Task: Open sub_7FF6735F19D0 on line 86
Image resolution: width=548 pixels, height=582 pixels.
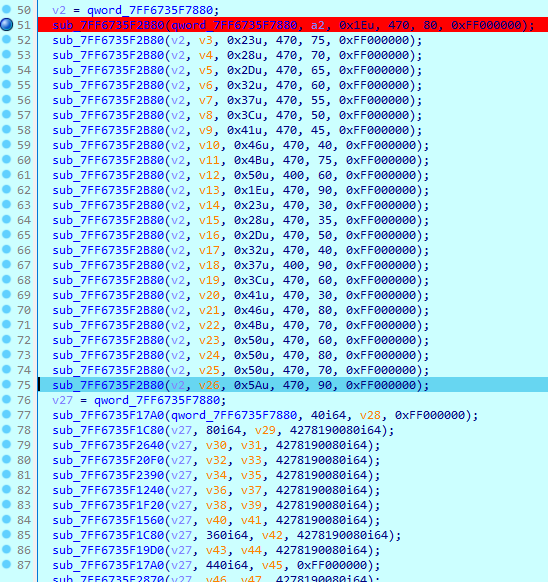Action: [x=108, y=550]
